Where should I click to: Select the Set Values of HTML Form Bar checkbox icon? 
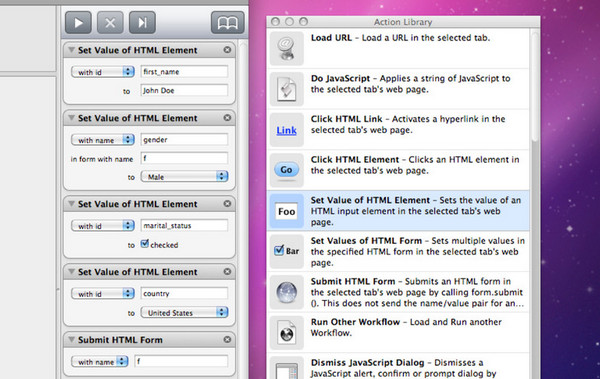pyautogui.click(x=287, y=251)
